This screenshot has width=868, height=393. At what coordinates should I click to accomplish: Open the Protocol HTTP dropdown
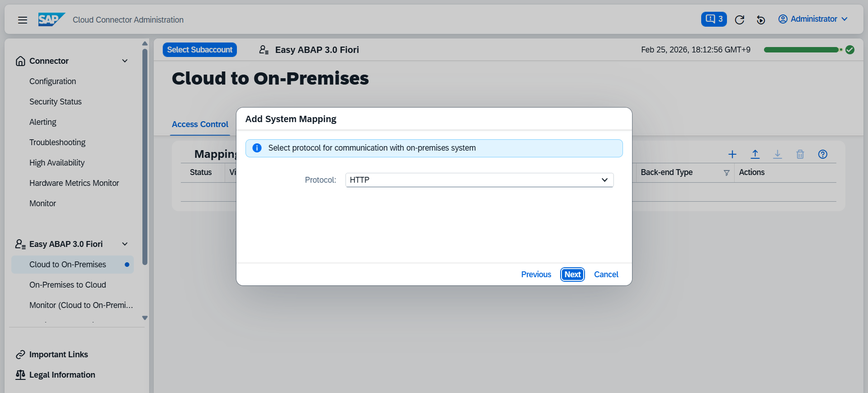(479, 180)
